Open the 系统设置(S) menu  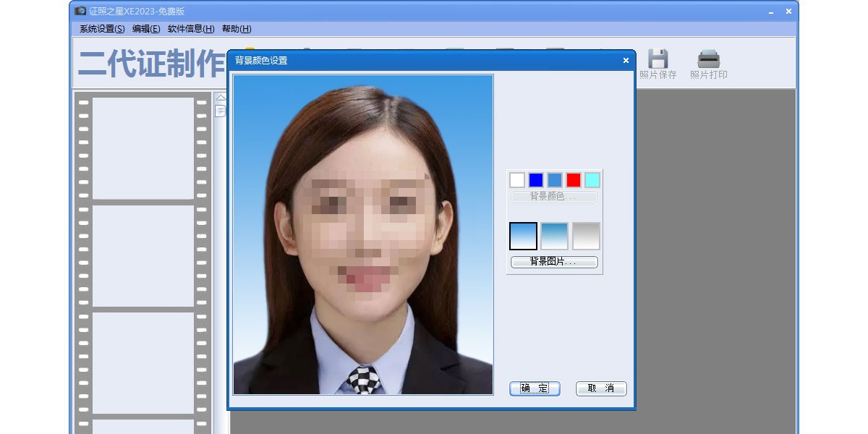[102, 29]
